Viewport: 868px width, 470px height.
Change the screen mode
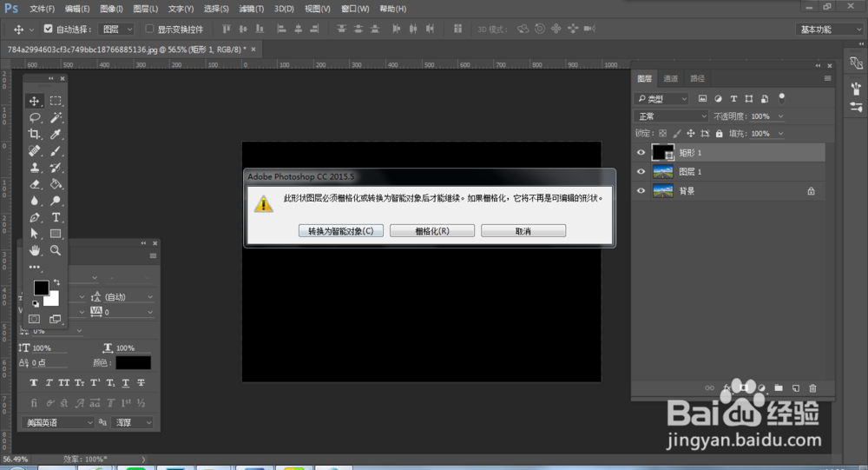(56, 319)
